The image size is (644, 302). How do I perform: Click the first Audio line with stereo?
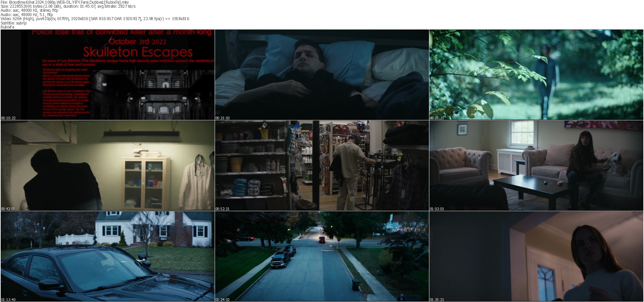click(30, 10)
